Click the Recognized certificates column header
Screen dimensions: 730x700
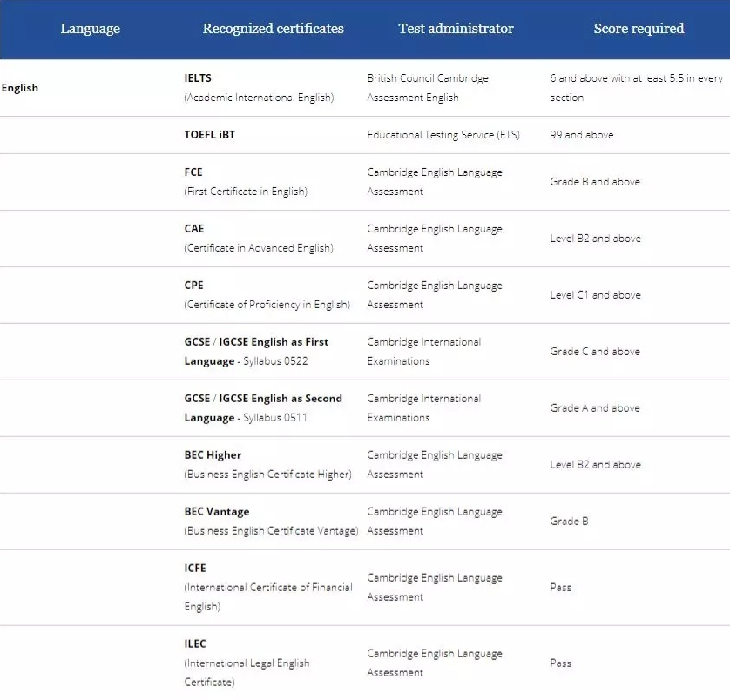pyautogui.click(x=273, y=29)
